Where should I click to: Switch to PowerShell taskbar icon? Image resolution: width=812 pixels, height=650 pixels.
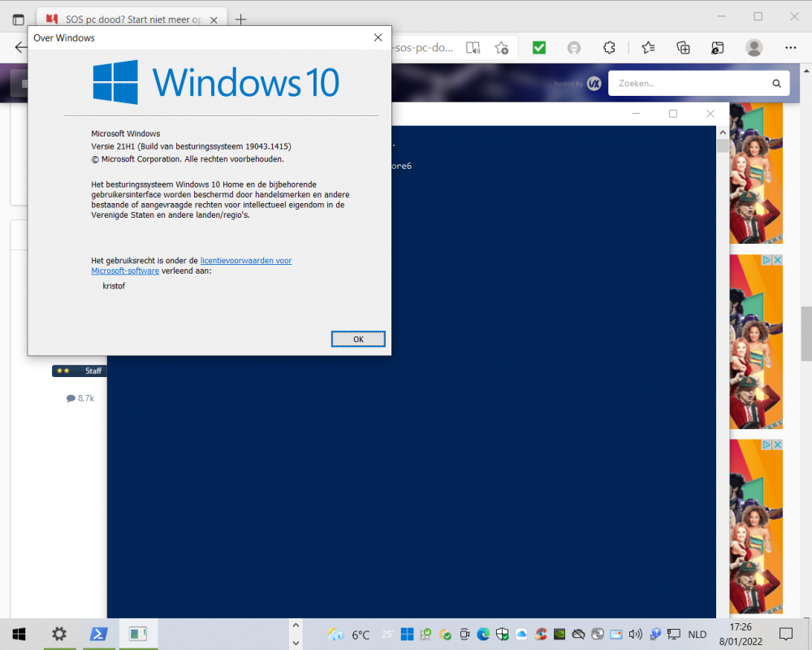98,634
